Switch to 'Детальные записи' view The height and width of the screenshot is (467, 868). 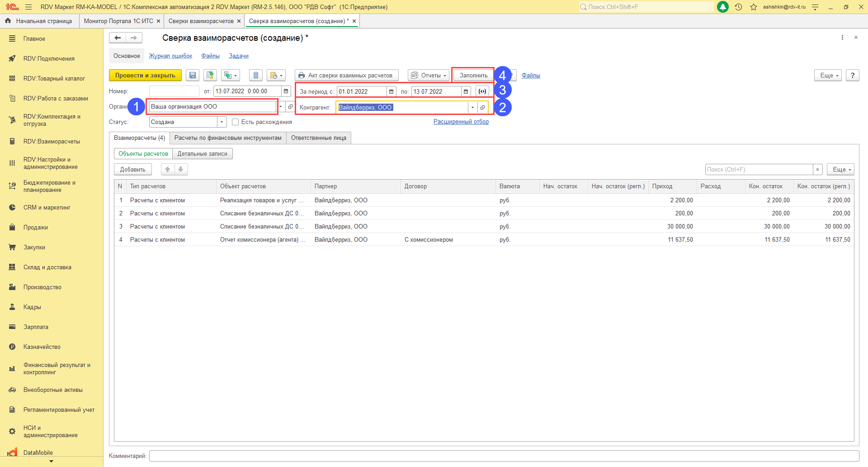pyautogui.click(x=202, y=154)
